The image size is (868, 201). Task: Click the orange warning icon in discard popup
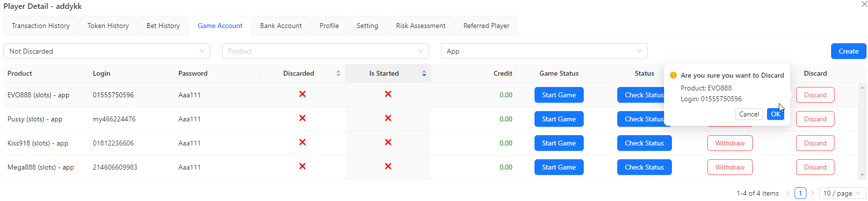[x=673, y=75]
